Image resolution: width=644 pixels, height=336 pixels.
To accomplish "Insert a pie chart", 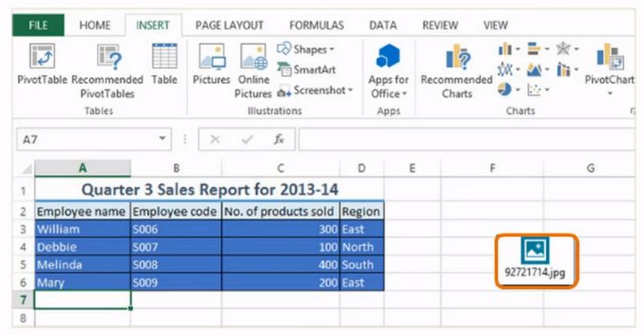I will pyautogui.click(x=505, y=89).
